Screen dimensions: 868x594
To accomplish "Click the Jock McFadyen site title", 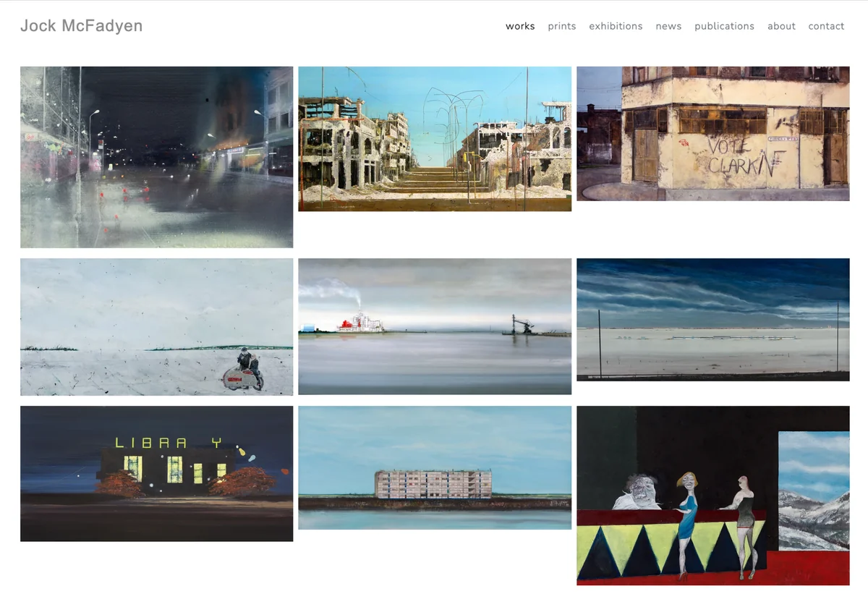I will 81,26.
